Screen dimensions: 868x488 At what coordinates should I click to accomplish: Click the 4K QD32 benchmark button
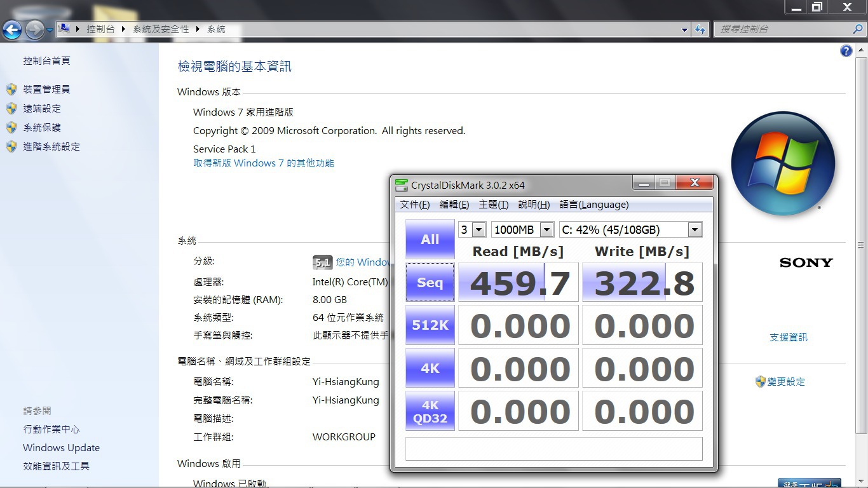(430, 411)
